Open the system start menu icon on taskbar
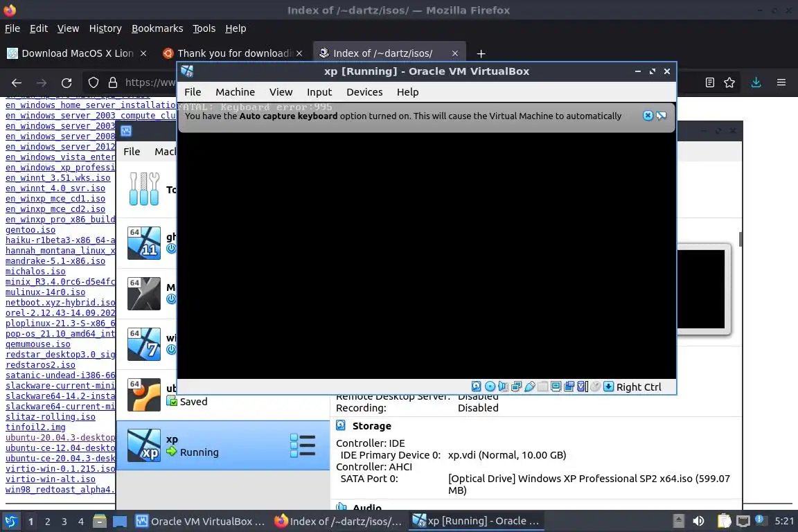 10,522
